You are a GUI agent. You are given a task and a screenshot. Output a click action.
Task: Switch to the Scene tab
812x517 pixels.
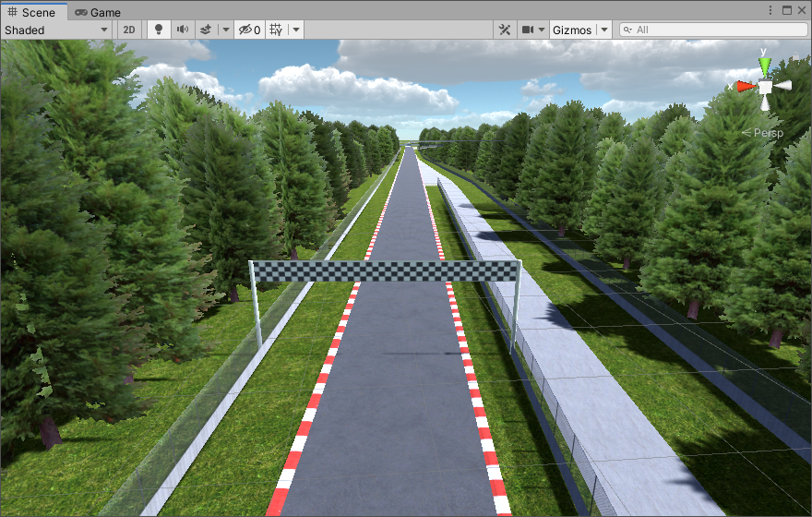pos(31,12)
